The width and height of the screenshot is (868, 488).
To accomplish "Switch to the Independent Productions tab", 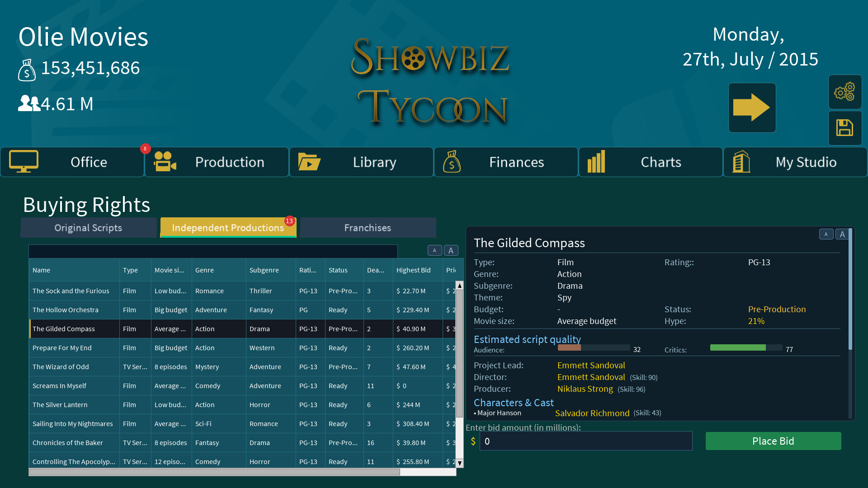I will click(x=228, y=228).
